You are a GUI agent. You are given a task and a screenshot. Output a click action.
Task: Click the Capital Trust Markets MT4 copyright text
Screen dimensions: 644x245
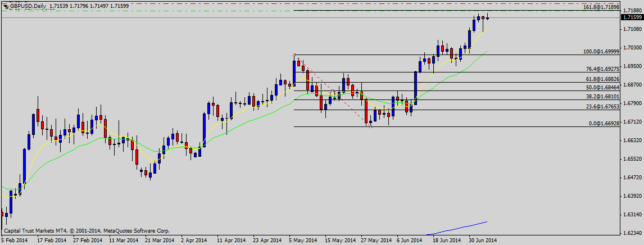(x=87, y=230)
